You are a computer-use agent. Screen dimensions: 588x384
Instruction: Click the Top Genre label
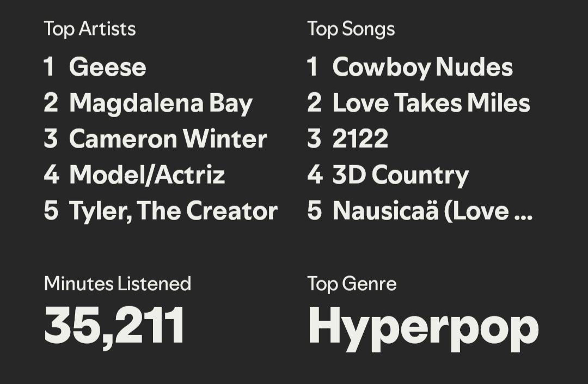coord(352,283)
